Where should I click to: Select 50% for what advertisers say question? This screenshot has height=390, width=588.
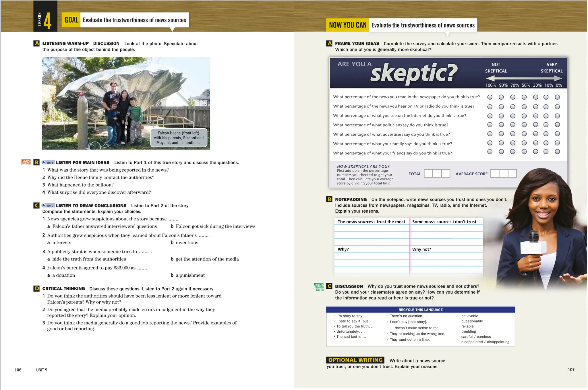[524, 134]
